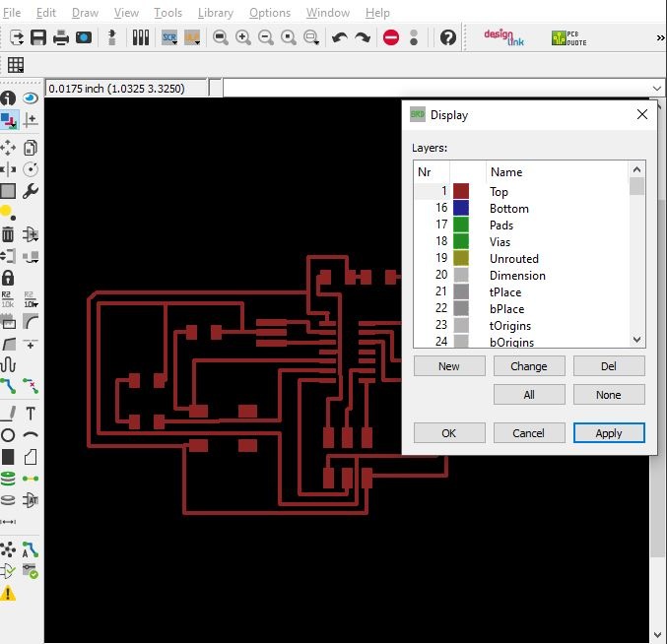This screenshot has height=644, width=667.
Task: Click the Save floppy disk icon
Action: coord(38,37)
